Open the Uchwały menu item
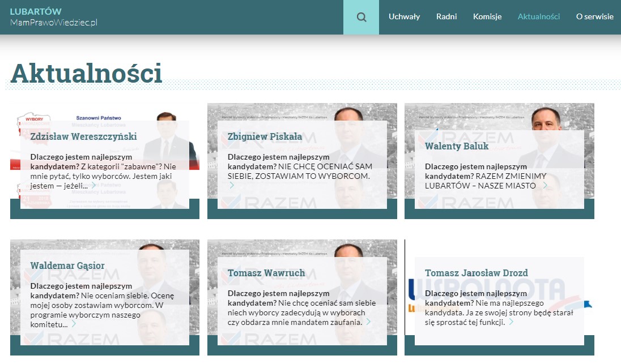 [x=404, y=16]
